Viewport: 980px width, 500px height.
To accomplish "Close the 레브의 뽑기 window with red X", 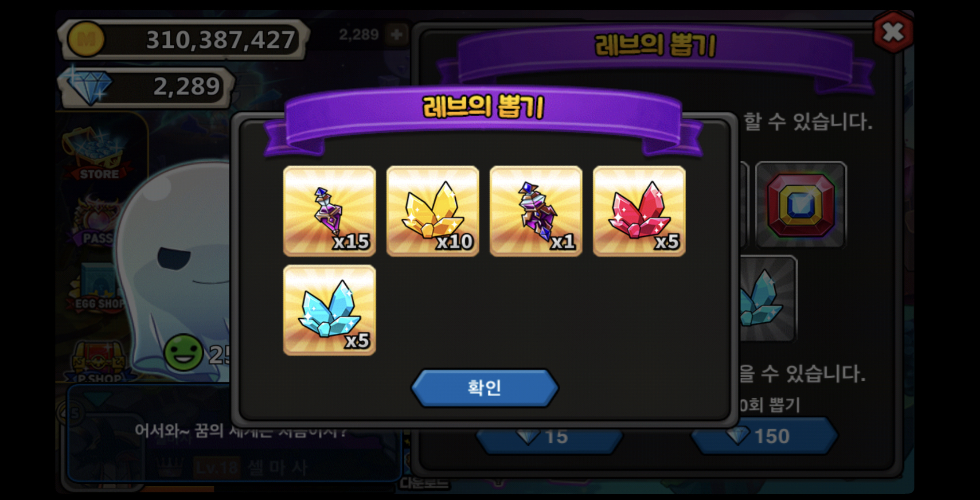I will coord(893,32).
